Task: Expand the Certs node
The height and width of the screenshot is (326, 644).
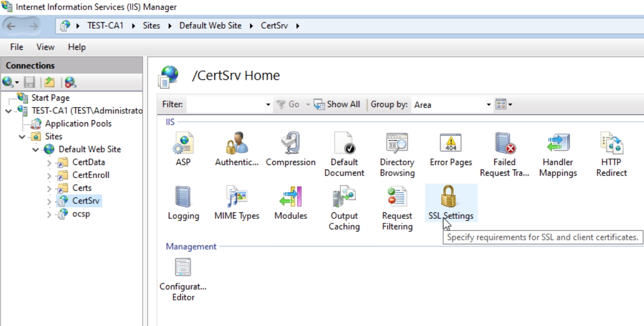Action: point(49,188)
